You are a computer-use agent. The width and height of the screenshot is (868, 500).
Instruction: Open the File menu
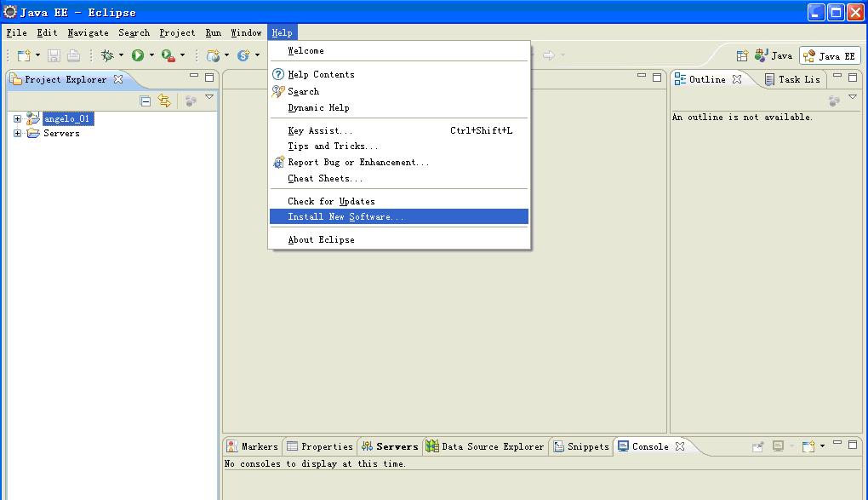[x=17, y=32]
